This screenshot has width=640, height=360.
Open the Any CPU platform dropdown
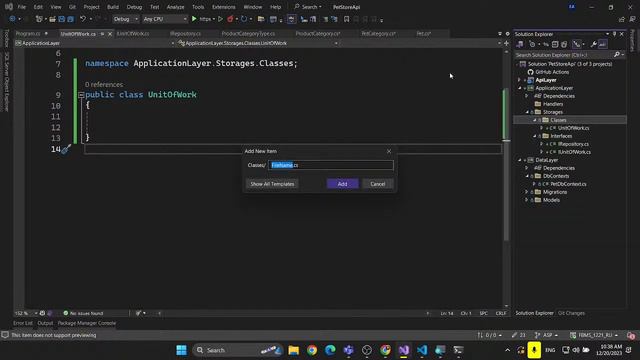[x=164, y=19]
